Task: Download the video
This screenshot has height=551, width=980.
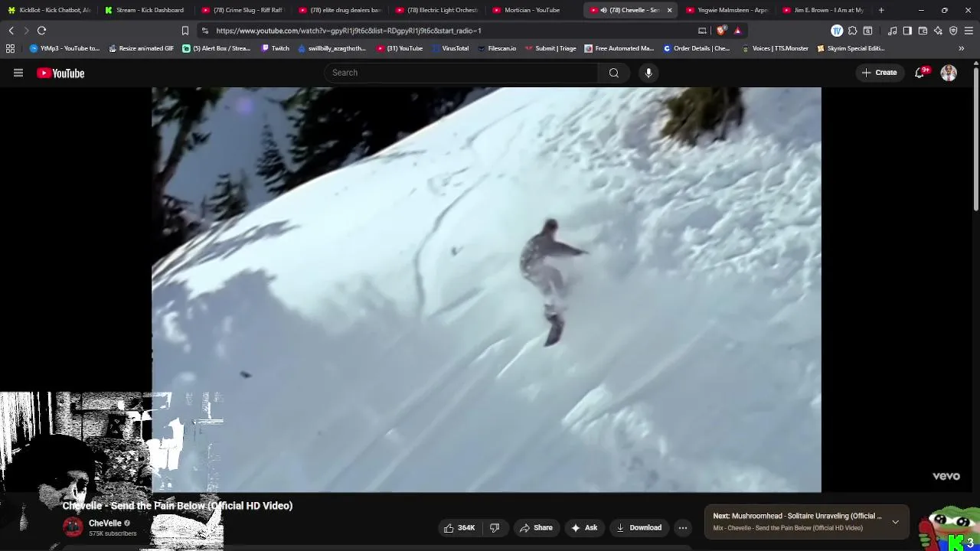Action: click(x=639, y=527)
